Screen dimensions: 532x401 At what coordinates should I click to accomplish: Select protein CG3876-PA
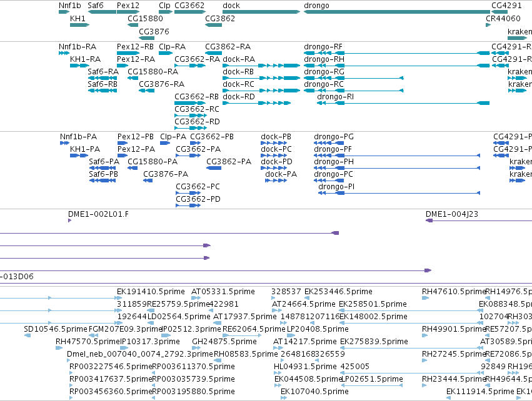coord(148,181)
